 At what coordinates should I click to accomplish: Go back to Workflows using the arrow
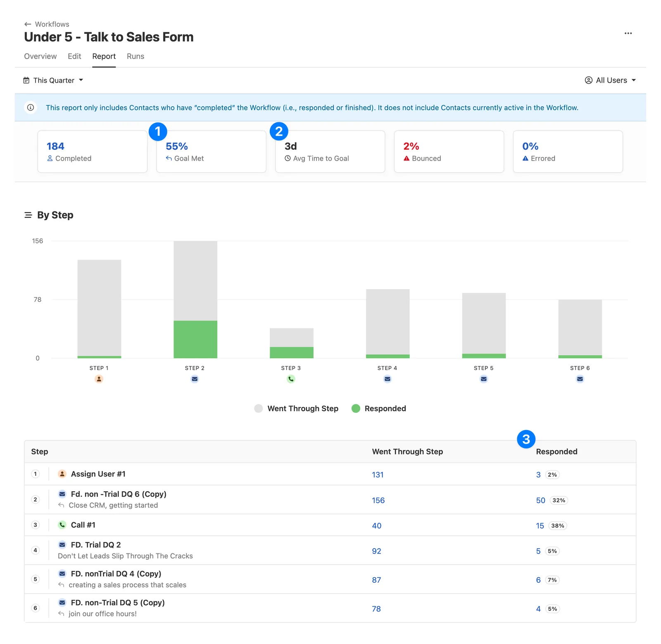coord(28,24)
